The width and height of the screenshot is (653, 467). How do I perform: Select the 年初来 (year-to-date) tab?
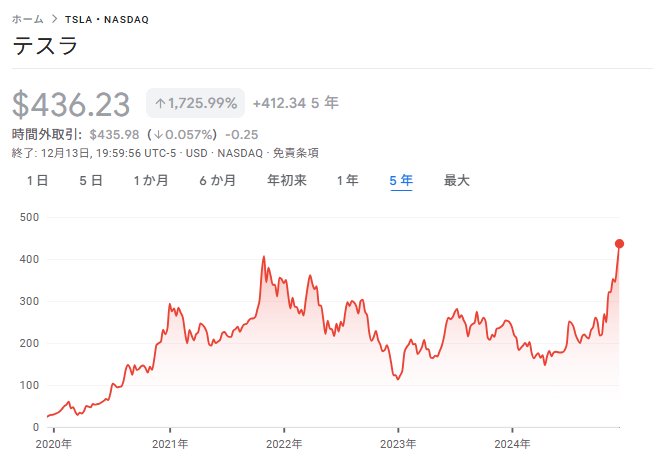point(287,181)
